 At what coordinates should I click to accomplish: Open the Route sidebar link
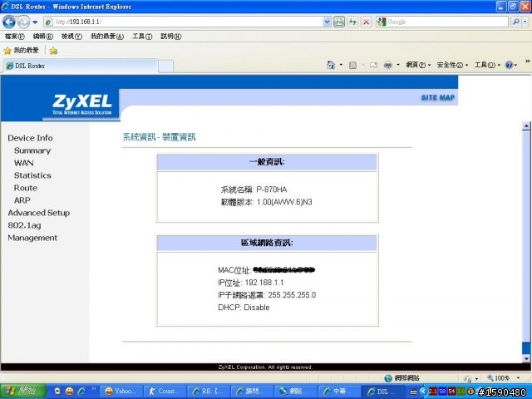[x=26, y=188]
